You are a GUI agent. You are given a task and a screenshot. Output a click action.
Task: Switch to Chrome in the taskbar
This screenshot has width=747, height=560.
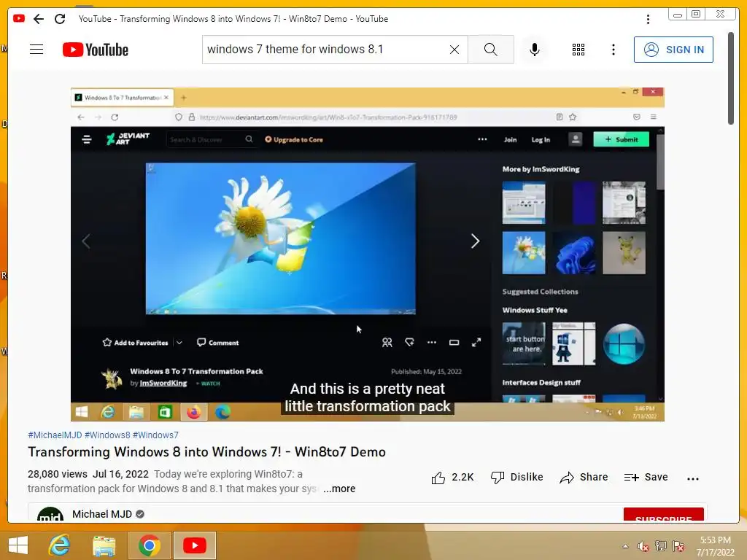coord(149,545)
